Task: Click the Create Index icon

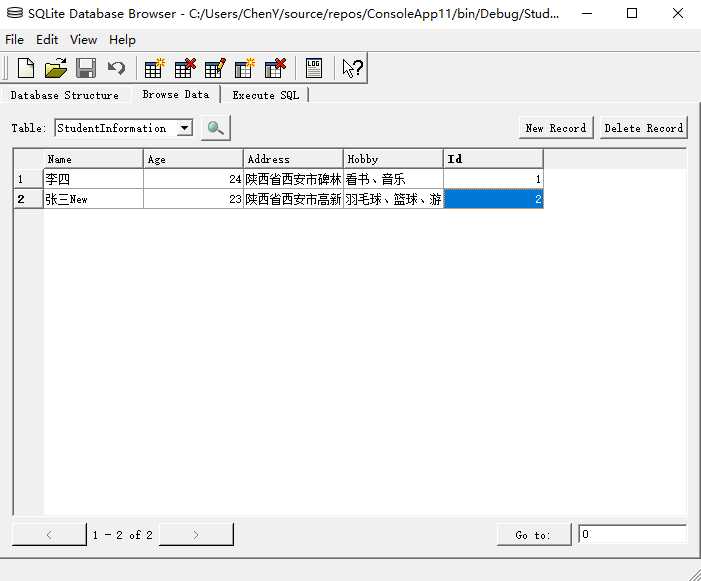Action: (x=245, y=68)
